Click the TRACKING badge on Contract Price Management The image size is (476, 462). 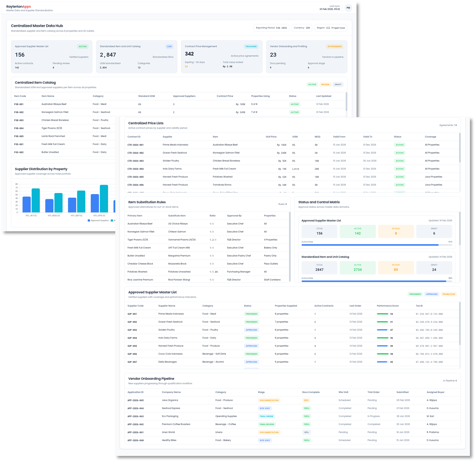251,46
